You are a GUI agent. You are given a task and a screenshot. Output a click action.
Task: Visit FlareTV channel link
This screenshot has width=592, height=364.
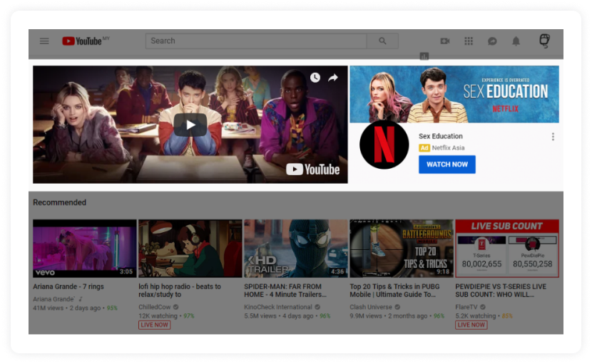[466, 307]
